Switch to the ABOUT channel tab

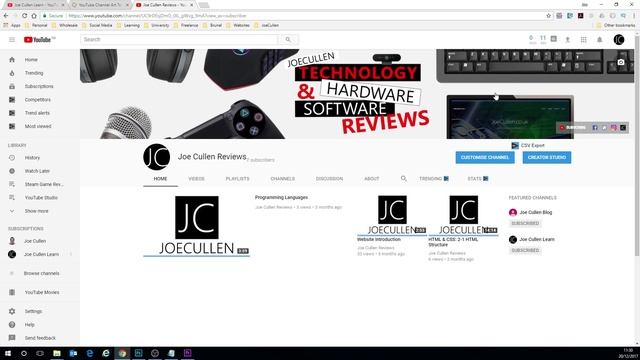tap(372, 179)
